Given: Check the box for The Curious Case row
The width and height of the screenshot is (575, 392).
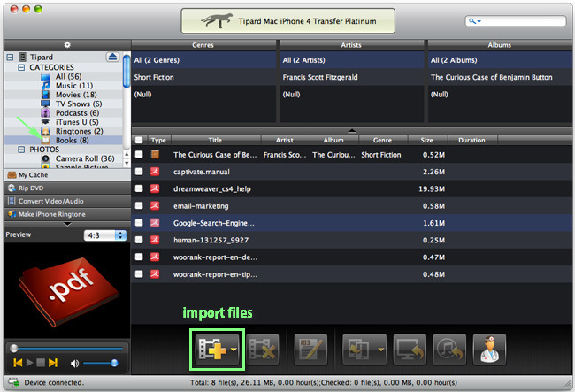Looking at the screenshot, I should tap(139, 154).
